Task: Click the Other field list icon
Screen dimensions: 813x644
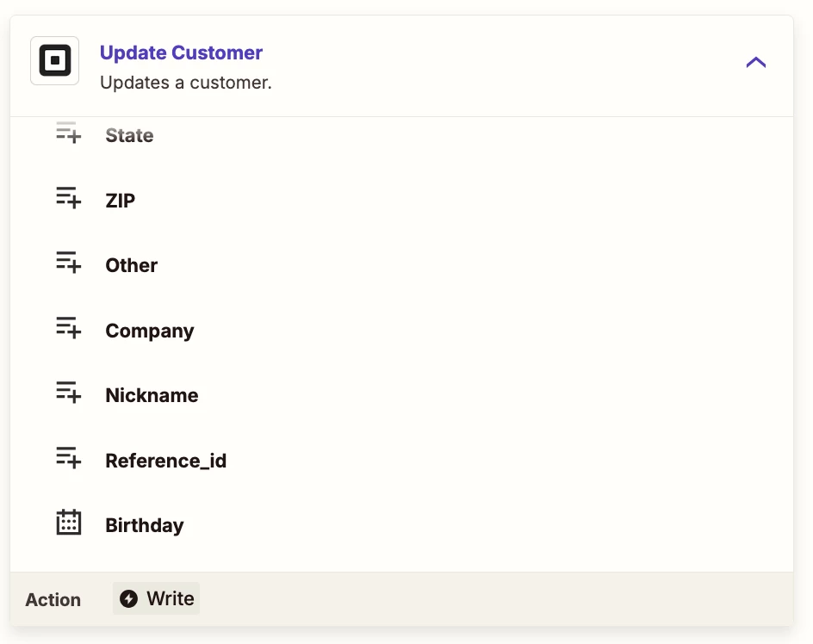Action: tap(68, 263)
